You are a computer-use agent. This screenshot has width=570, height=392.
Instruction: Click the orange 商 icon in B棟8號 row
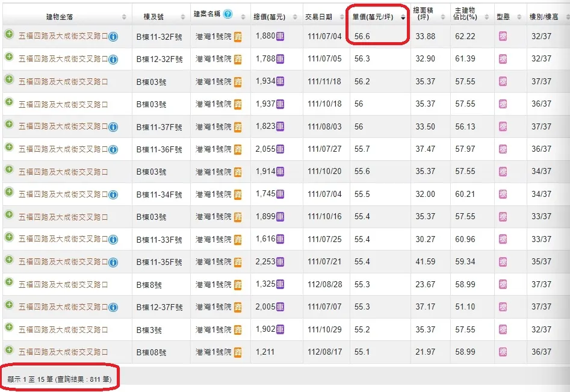[x=238, y=285]
